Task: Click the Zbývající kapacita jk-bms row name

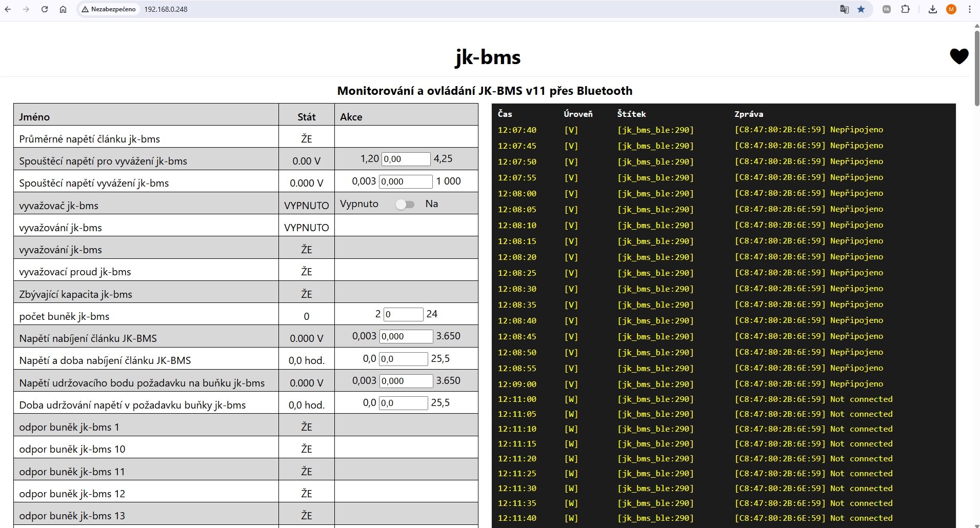Action: pos(75,294)
